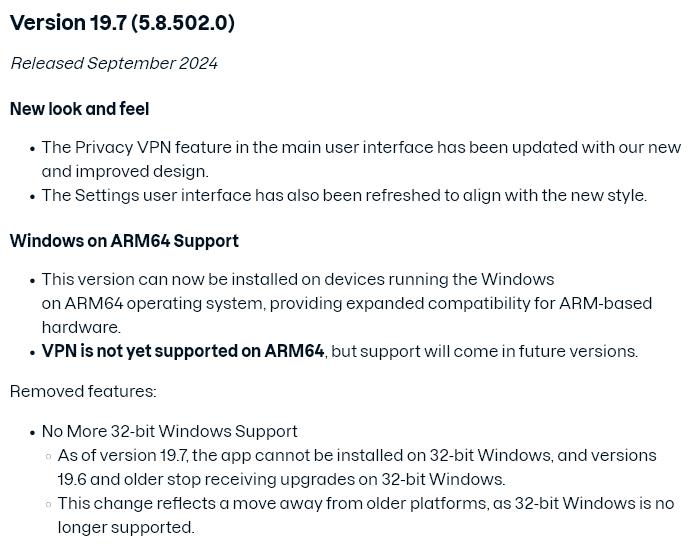Click the 'on ARM64 operating system' line

[347, 303]
